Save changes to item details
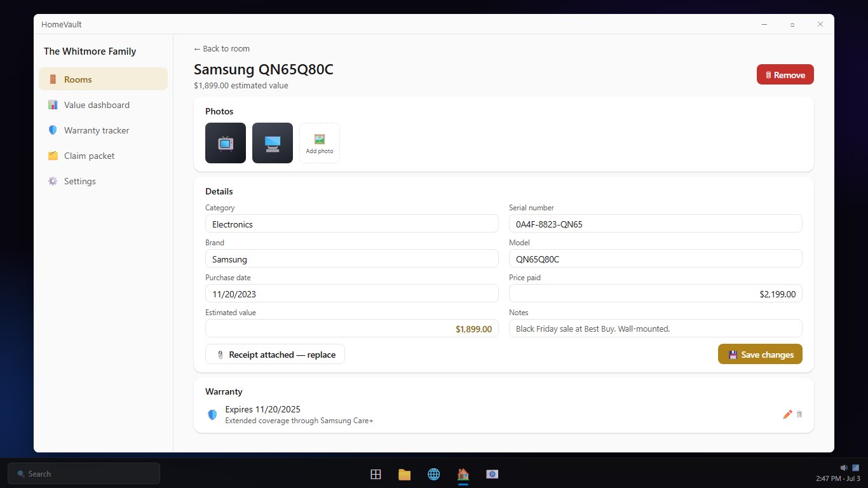This screenshot has height=488, width=868. click(760, 355)
